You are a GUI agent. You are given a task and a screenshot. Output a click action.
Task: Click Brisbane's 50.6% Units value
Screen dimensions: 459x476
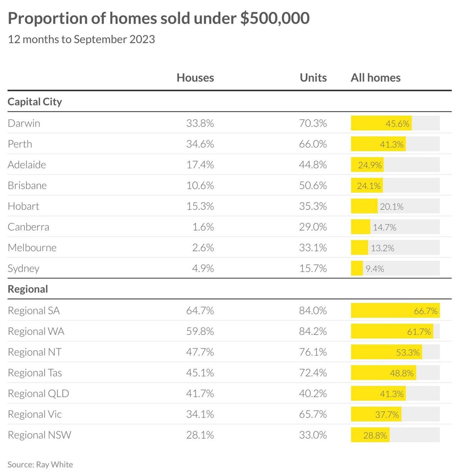pos(313,185)
